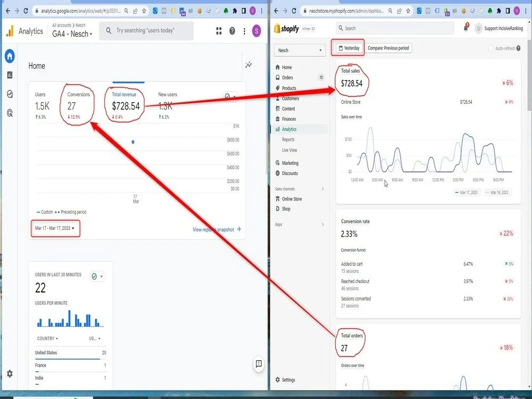Screen dimensions: 532x399
Task: Open Mar 17 - Mar 17, 2023 date range dropdown
Action: pos(55,228)
